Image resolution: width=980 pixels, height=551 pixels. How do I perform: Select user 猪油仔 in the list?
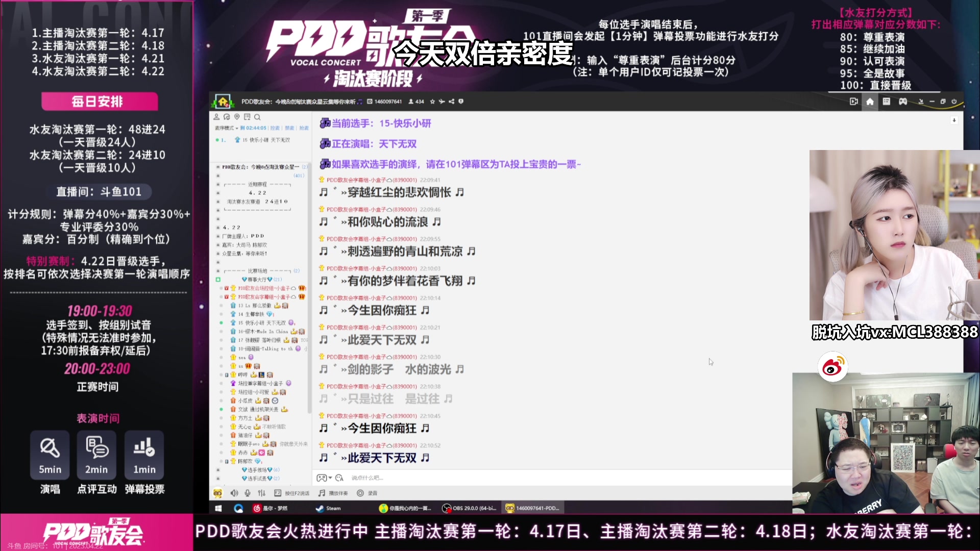point(250,436)
